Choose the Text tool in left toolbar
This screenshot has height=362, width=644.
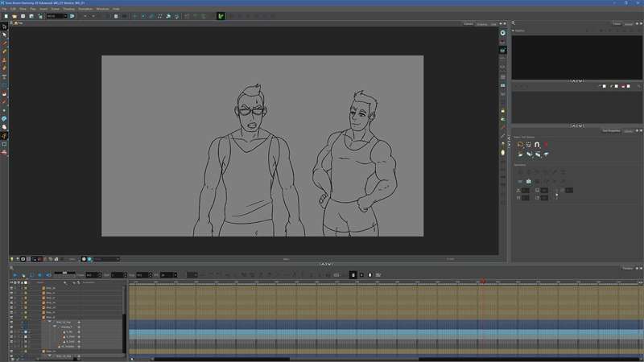point(5,77)
